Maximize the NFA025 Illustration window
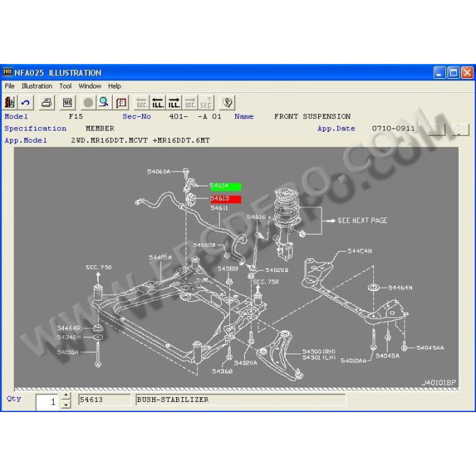 [454, 73]
